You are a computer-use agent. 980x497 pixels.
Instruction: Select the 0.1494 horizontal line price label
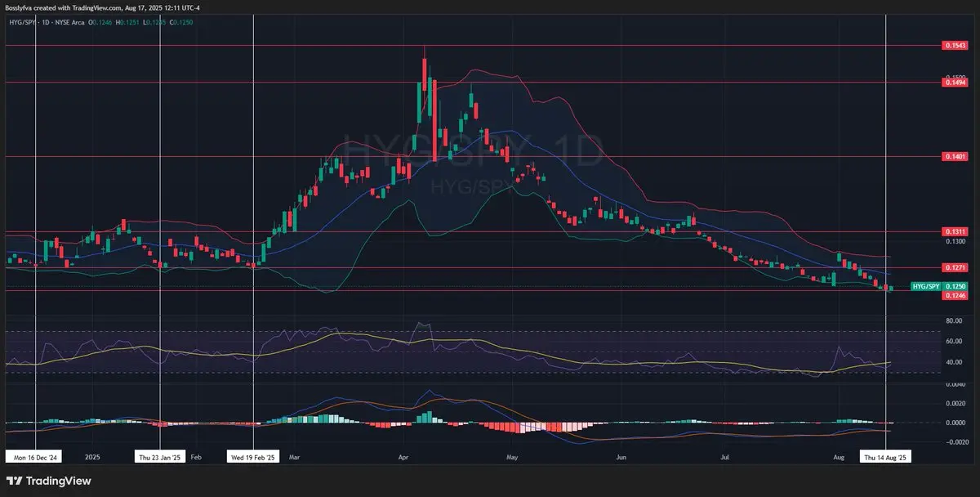click(x=955, y=83)
